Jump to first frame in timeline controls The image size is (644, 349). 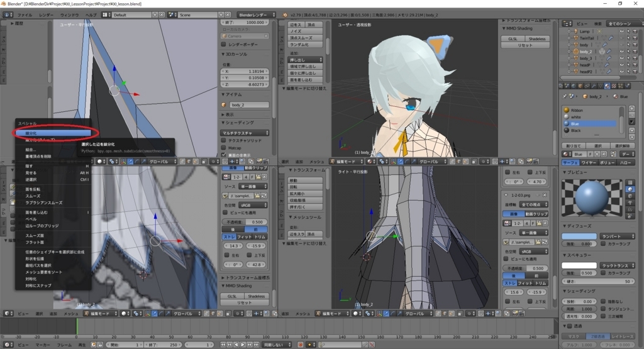[223, 345]
